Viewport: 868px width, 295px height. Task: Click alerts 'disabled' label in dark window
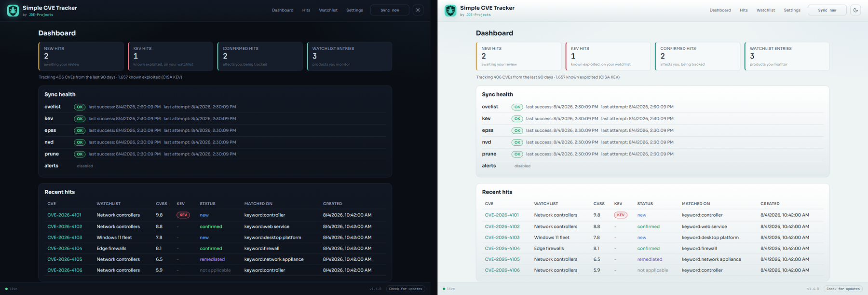(85, 166)
